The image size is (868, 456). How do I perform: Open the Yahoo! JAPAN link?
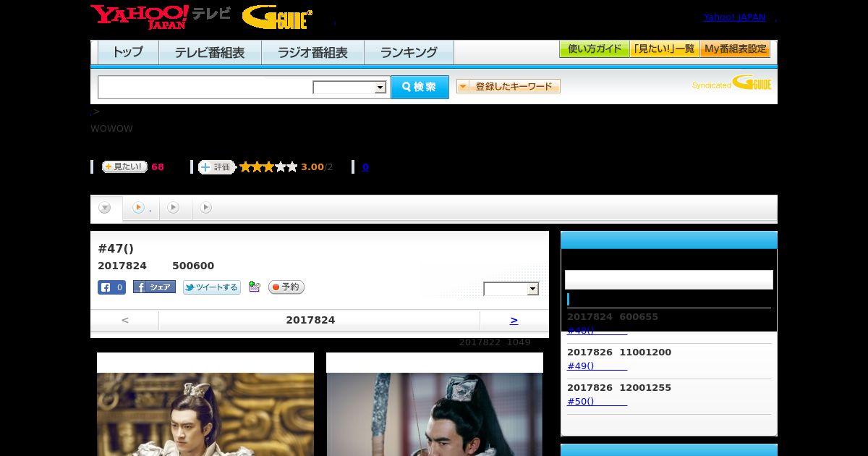734,17
